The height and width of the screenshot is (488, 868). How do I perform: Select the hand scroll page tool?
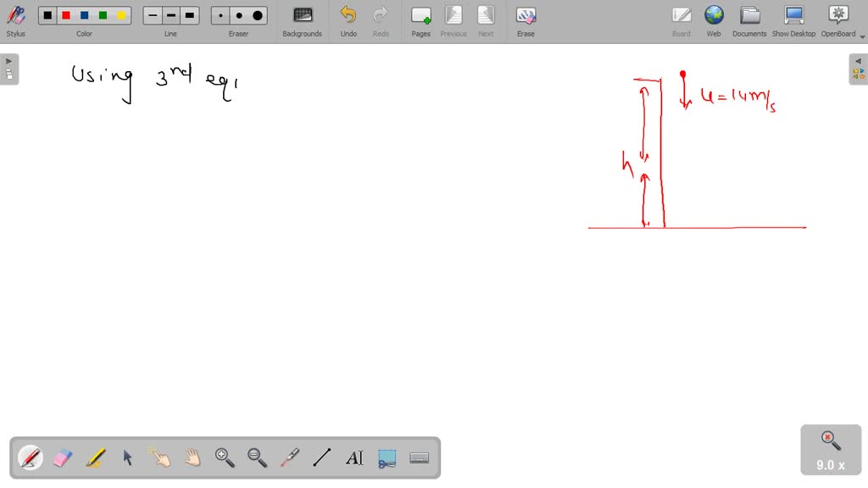click(x=192, y=457)
